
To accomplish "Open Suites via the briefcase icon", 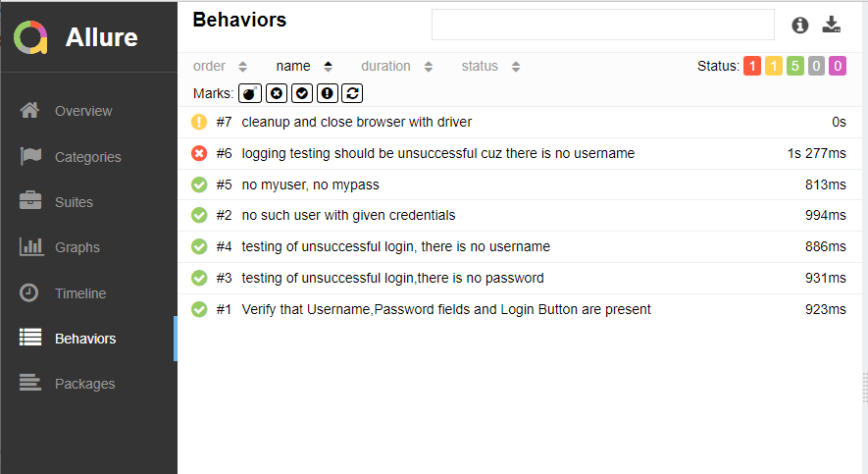I will pyautogui.click(x=30, y=202).
